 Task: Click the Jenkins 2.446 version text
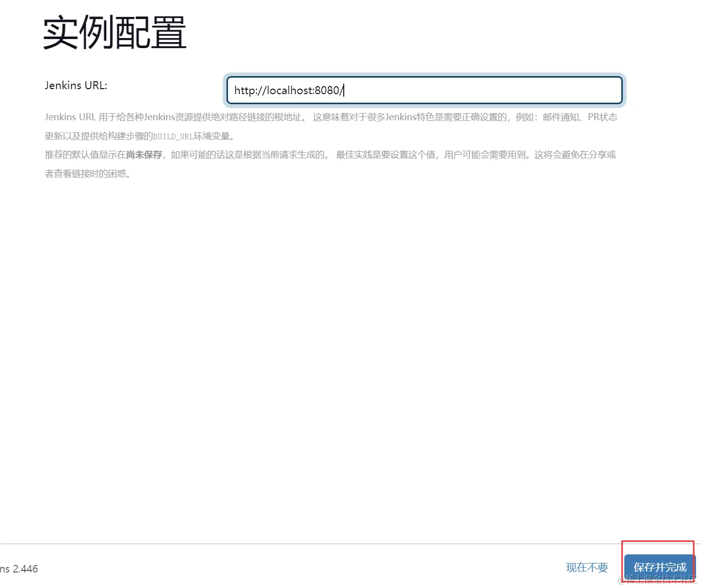(19, 569)
